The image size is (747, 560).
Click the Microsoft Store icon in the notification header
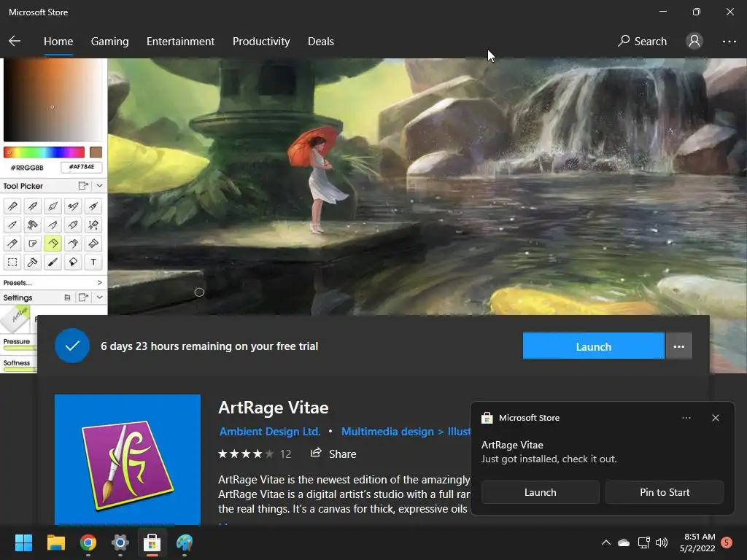(x=487, y=418)
